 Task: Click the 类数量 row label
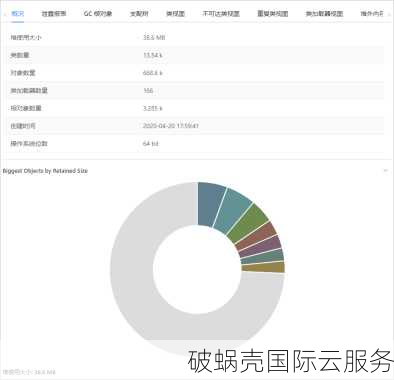20,55
